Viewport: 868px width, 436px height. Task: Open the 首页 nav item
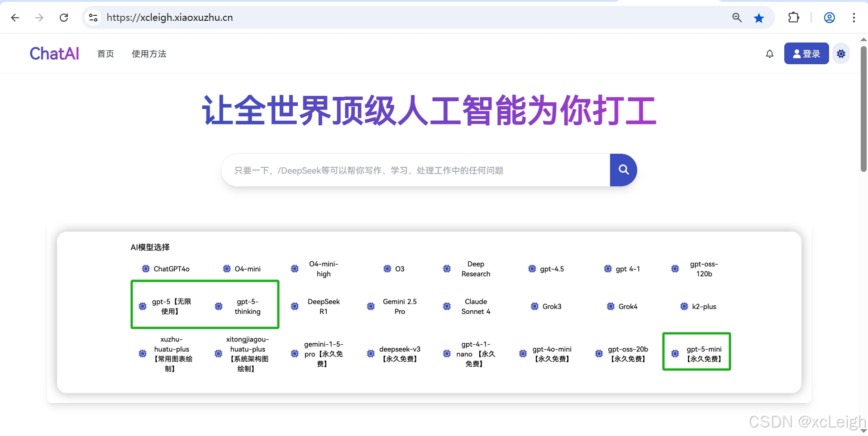105,54
